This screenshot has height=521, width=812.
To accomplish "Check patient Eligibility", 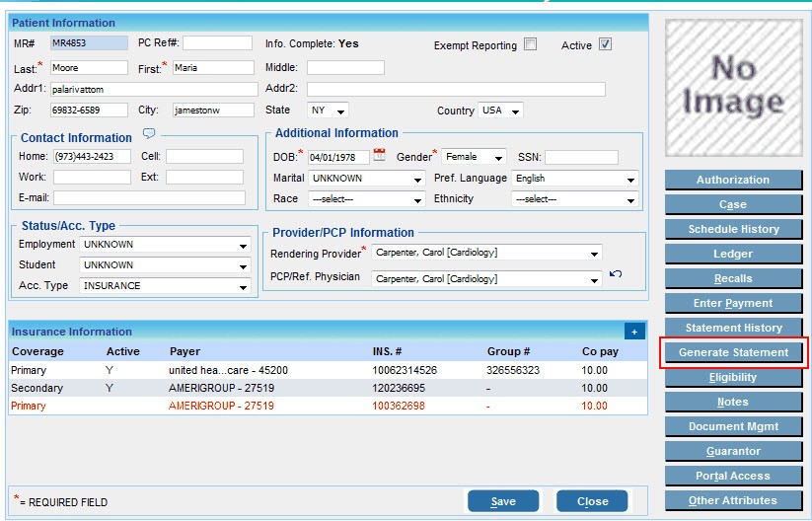I will click(732, 377).
